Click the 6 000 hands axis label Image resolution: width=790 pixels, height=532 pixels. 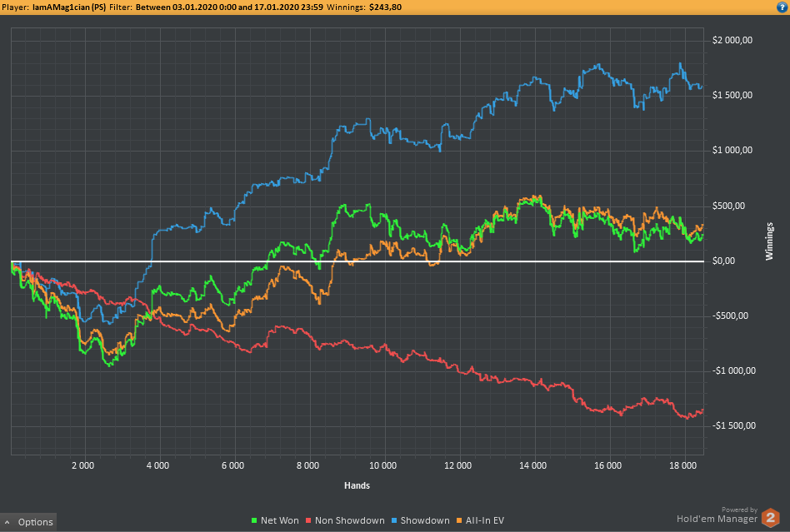(x=232, y=465)
